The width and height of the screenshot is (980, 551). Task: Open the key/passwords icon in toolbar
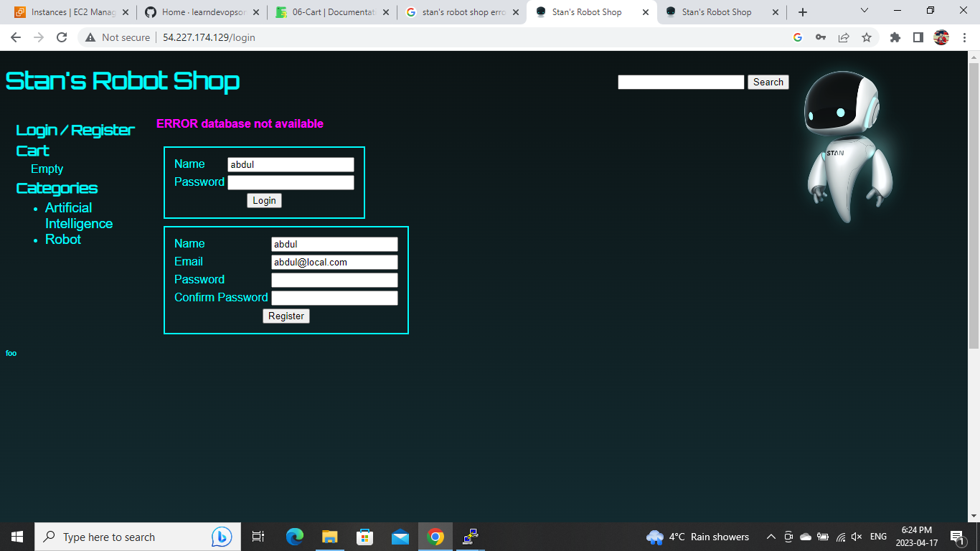820,37
